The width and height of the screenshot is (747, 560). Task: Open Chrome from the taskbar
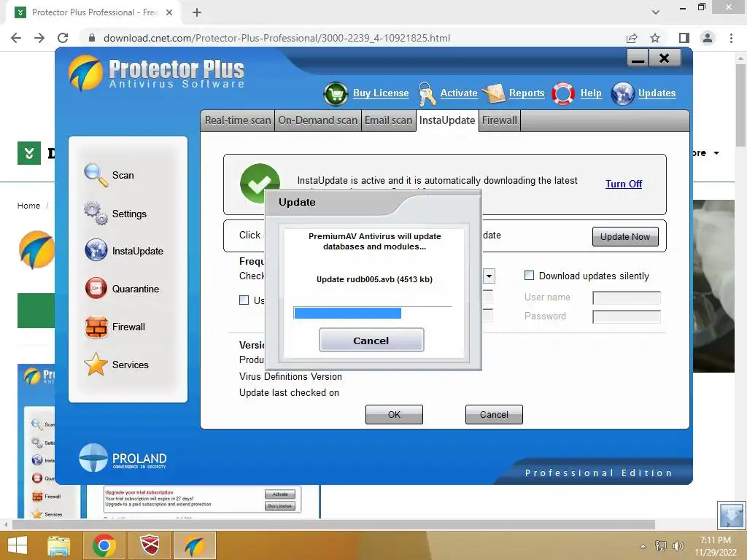click(104, 545)
